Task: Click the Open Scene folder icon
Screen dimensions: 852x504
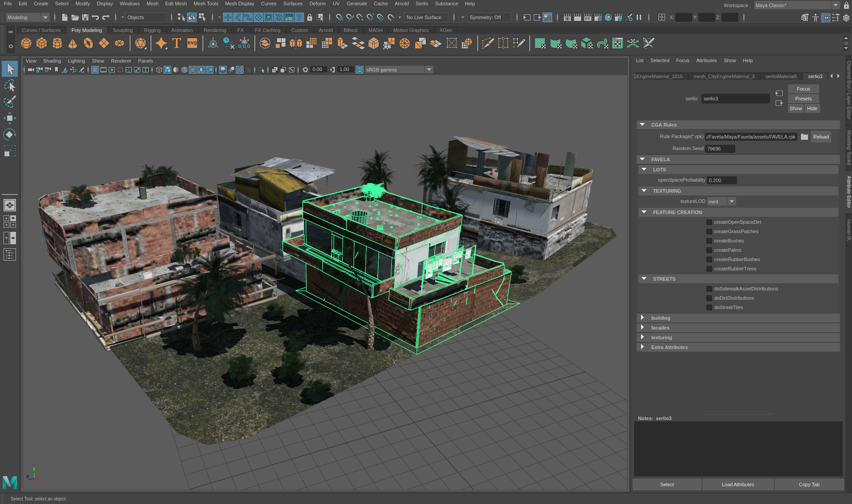Action: click(75, 17)
